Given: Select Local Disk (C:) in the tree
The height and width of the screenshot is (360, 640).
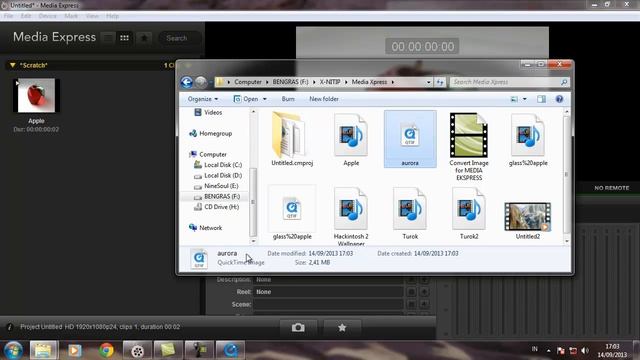Looking at the screenshot, I should point(218,165).
